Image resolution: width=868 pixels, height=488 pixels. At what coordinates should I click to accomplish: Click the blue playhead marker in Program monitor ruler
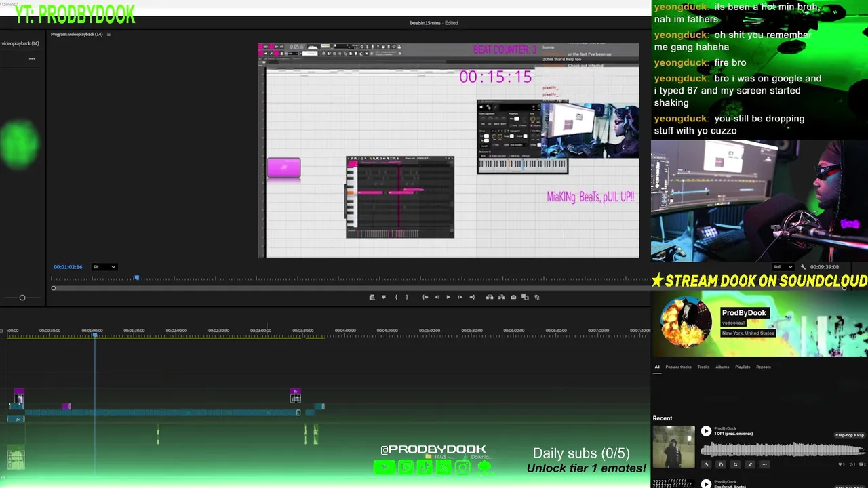pos(136,278)
